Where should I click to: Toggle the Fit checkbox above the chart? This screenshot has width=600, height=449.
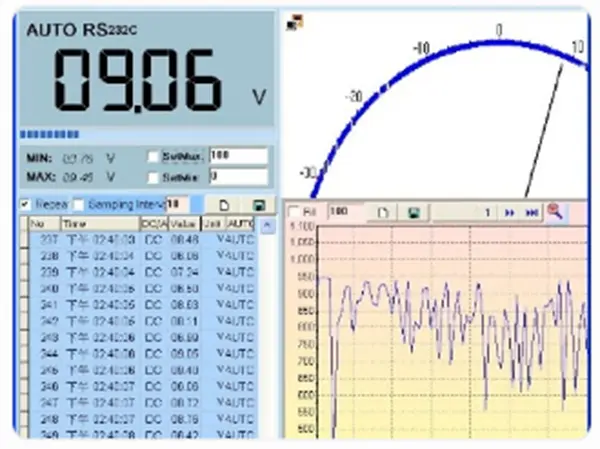294,211
